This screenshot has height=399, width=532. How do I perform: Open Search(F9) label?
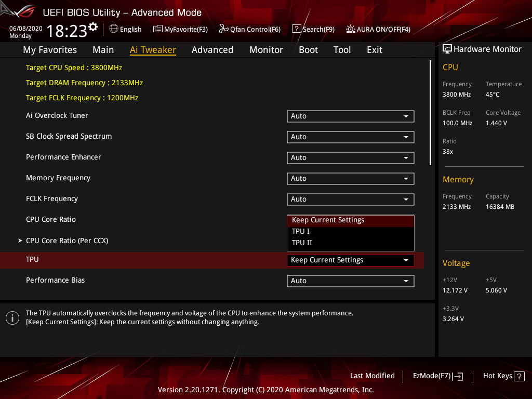318,30
